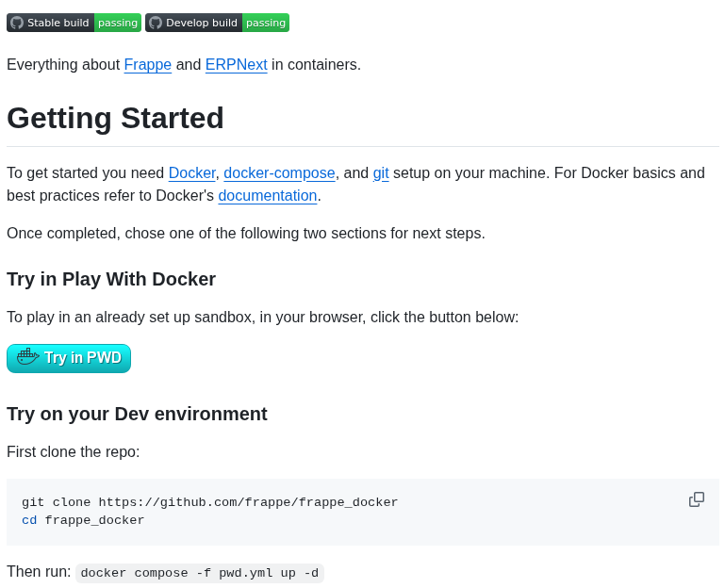The width and height of the screenshot is (725, 588).
Task: Click the Try in Play With Docker heading
Action: [111, 279]
